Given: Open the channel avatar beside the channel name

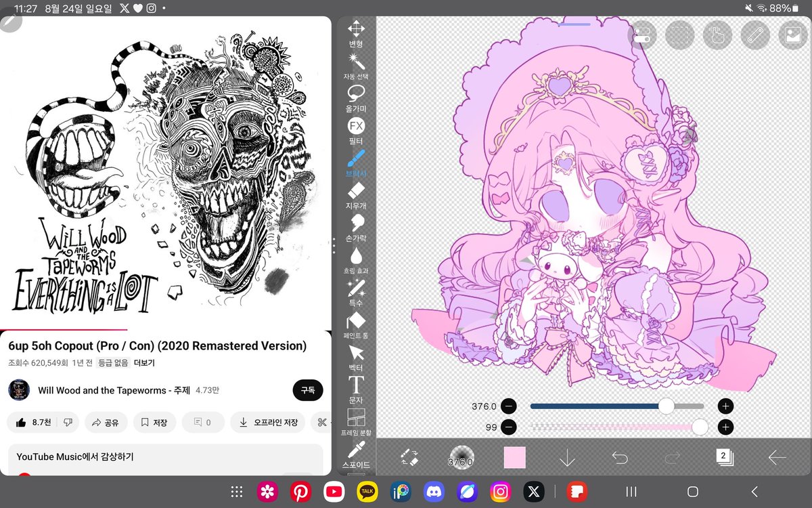Looking at the screenshot, I should pyautogui.click(x=19, y=390).
